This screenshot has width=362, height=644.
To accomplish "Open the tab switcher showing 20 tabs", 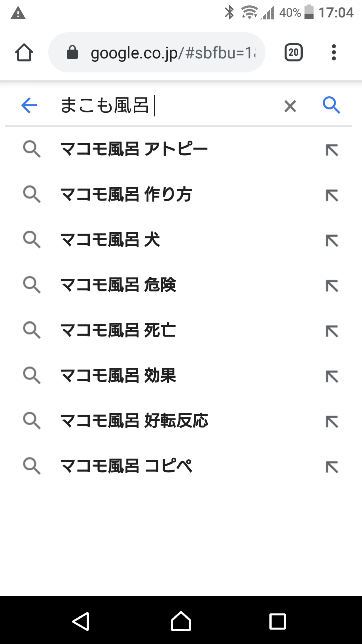I will click(x=293, y=52).
